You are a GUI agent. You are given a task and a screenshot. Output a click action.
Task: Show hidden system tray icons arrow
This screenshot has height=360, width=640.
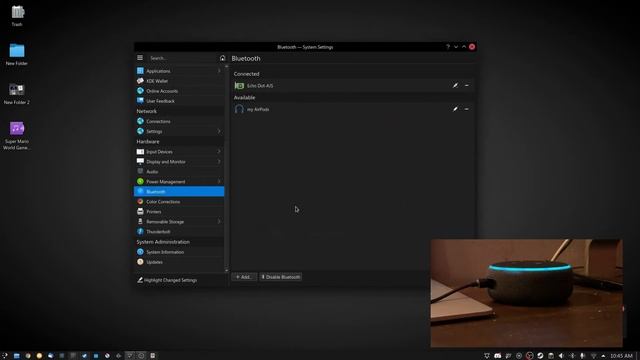click(x=603, y=356)
